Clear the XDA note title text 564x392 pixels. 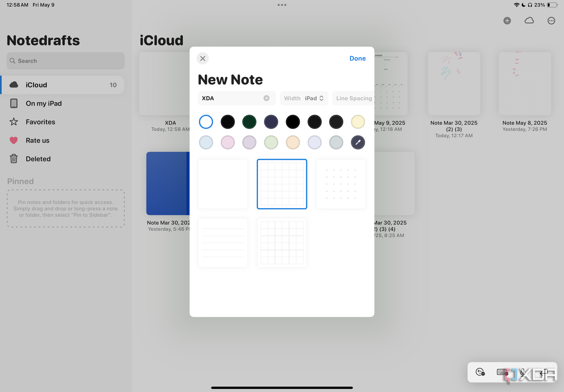pos(266,98)
